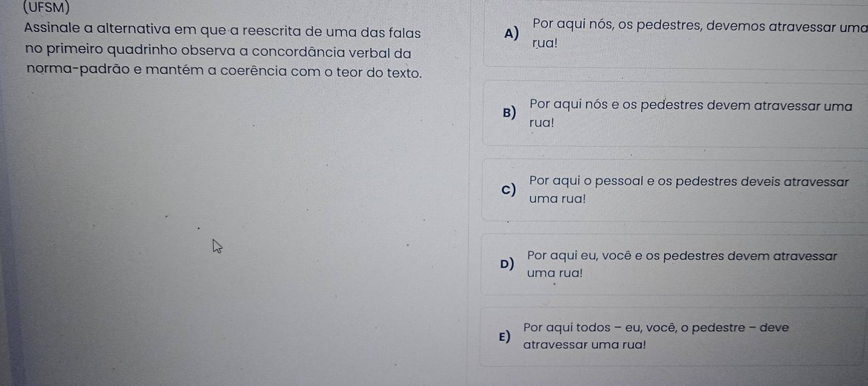This screenshot has width=868, height=386.
Task: Click the word 'rua!' in option B
Action: click(542, 123)
